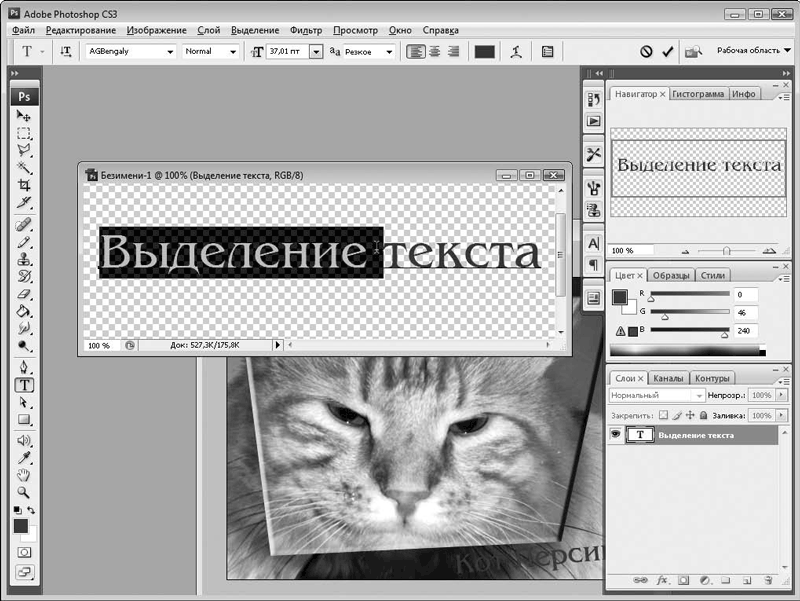
Task: Select the Magic Wand tool
Action: (x=23, y=167)
